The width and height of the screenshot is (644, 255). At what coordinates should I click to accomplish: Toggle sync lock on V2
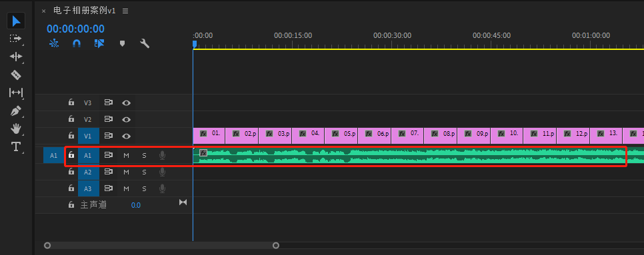[109, 119]
